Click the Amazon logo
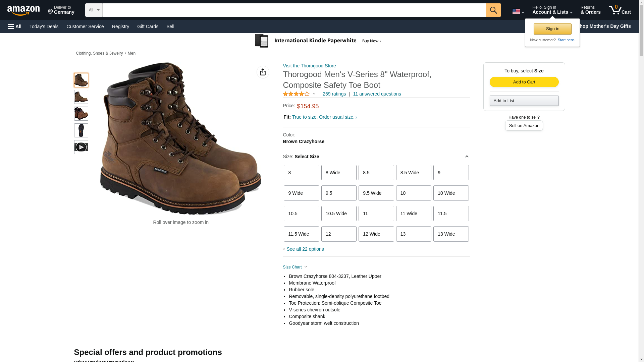 click(x=23, y=10)
